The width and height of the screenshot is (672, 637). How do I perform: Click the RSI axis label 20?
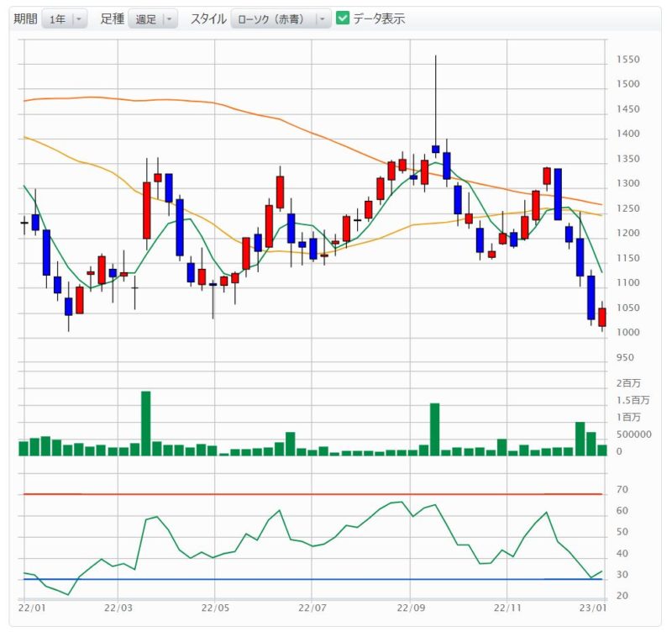[x=622, y=596]
